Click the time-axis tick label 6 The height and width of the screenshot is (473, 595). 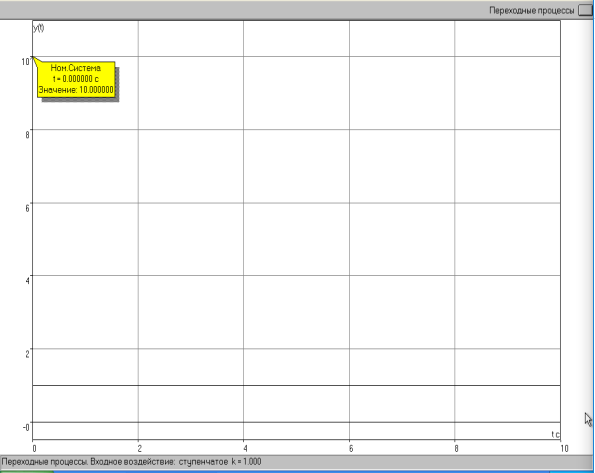click(x=351, y=449)
